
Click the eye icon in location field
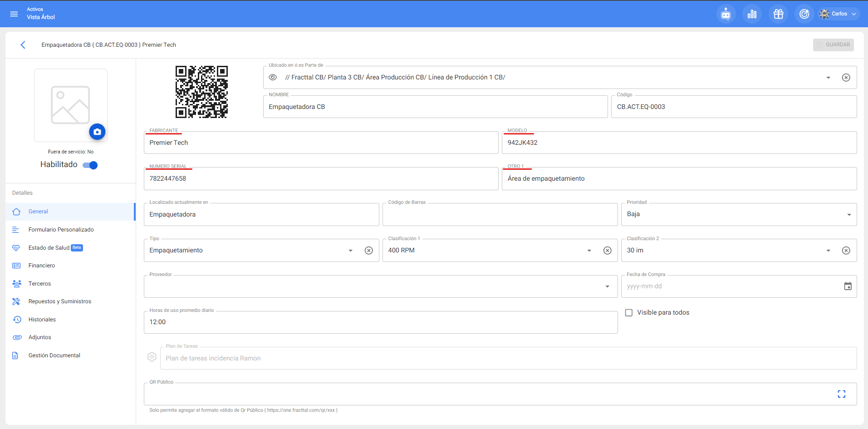pyautogui.click(x=273, y=78)
